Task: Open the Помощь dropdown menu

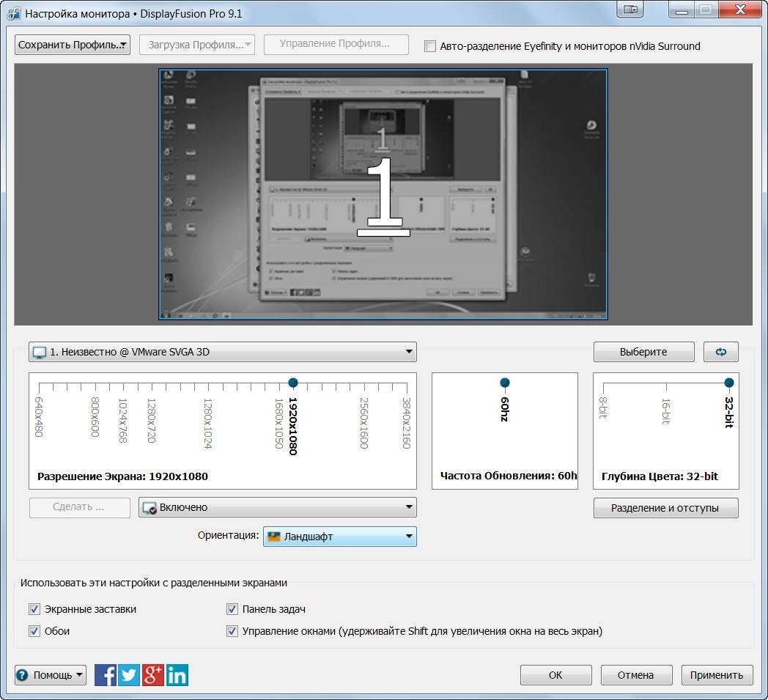Action: 51,675
